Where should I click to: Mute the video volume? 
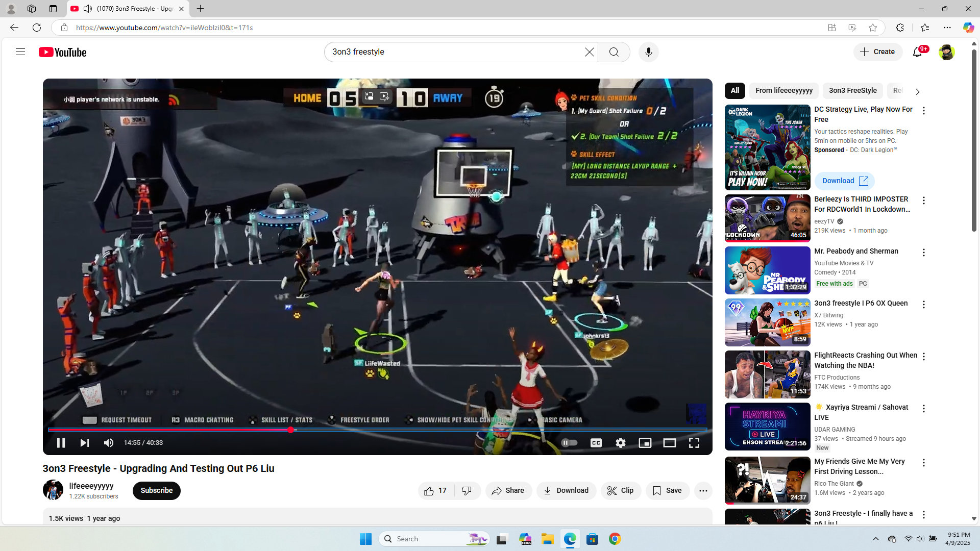point(109,443)
